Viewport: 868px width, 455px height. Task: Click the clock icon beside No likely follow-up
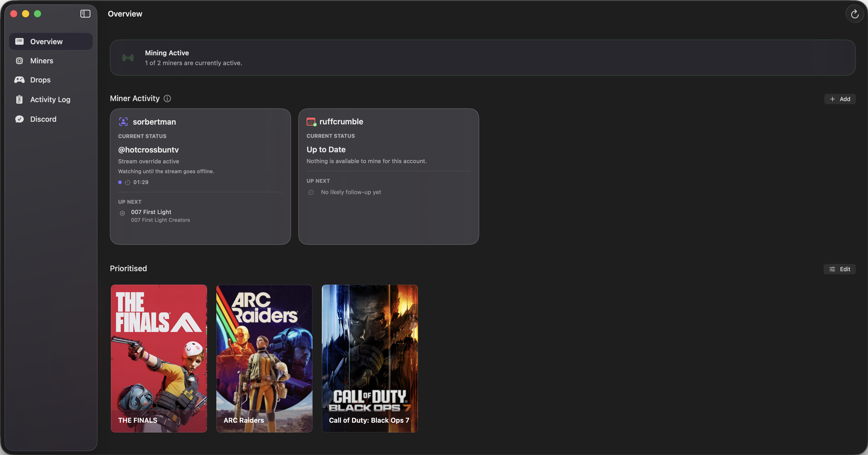click(x=311, y=192)
